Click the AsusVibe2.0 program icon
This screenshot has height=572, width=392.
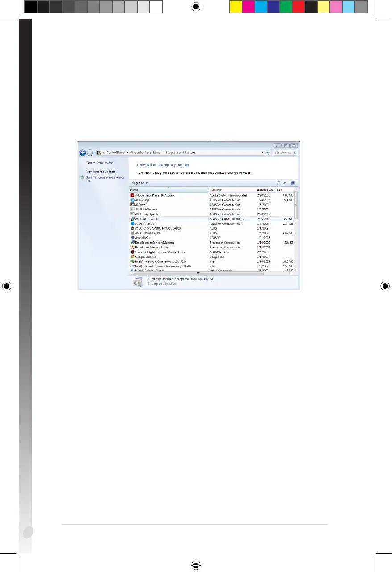(132, 238)
